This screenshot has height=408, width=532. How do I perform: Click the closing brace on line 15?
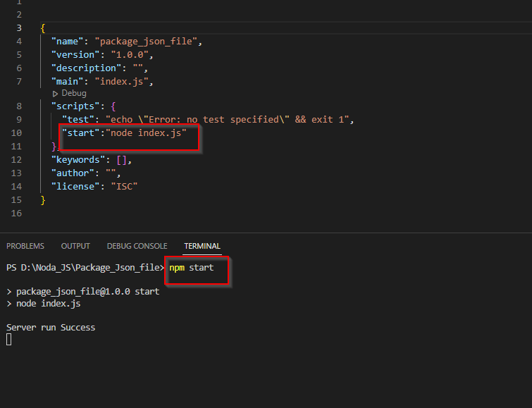[43, 200]
